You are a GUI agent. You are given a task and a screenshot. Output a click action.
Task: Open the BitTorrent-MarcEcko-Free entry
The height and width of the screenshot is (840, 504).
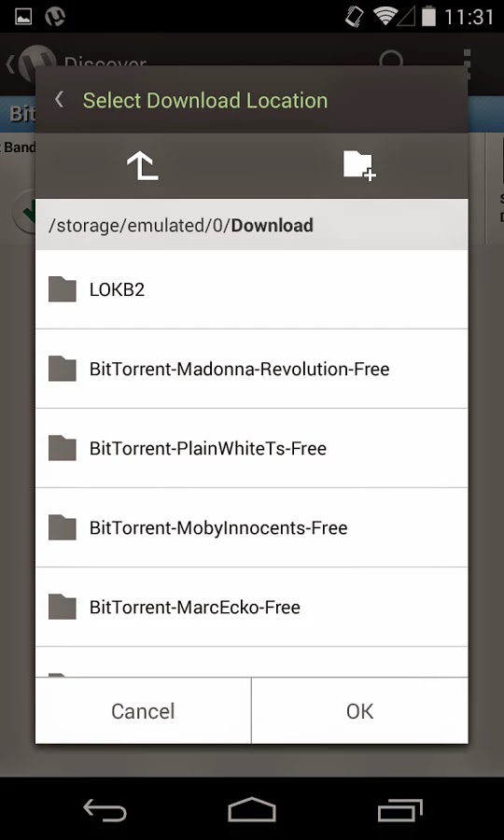click(252, 607)
